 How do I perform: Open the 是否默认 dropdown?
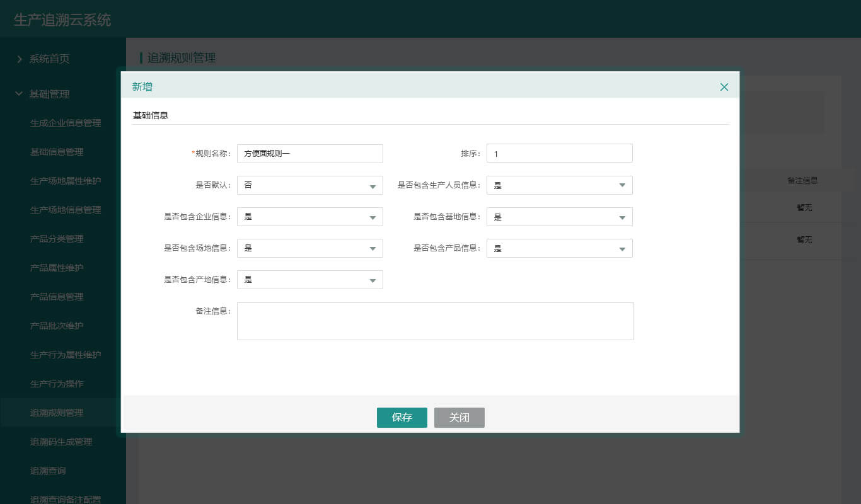[309, 185]
